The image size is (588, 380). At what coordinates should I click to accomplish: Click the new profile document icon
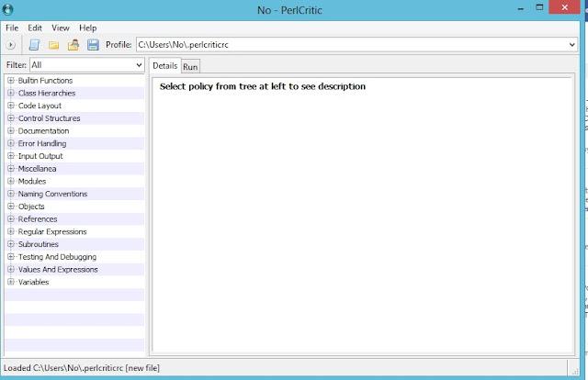pyautogui.click(x=34, y=45)
